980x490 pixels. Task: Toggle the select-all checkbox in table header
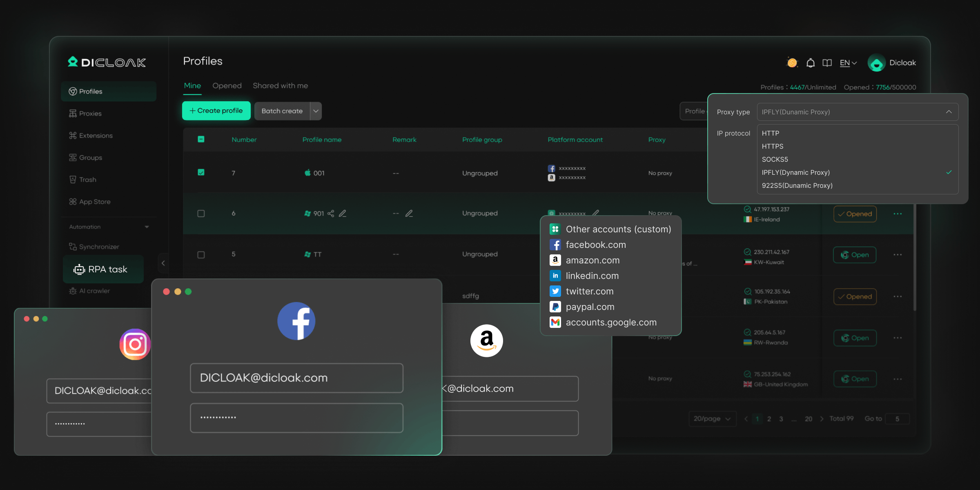point(201,139)
